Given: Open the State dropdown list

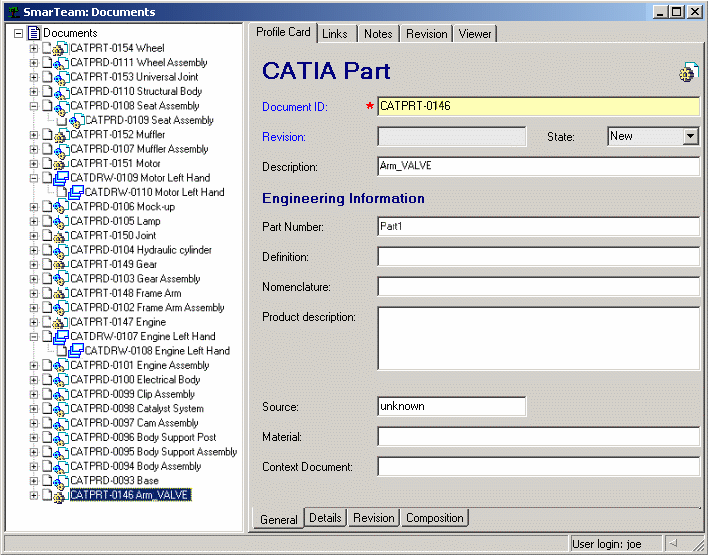Looking at the screenshot, I should 690,136.
